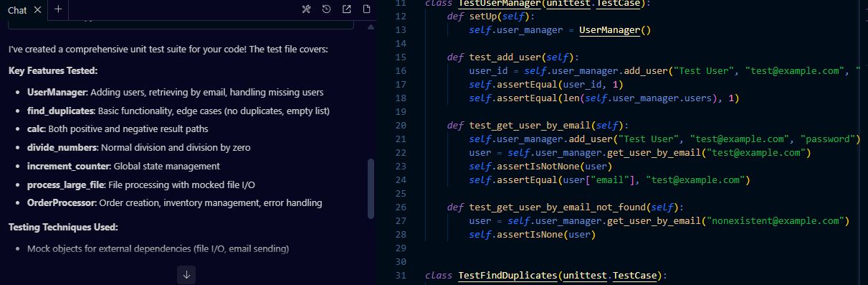Image resolution: width=868 pixels, height=285 pixels.
Task: Click 'increment_counter: Global state management' line
Action: coord(123,167)
